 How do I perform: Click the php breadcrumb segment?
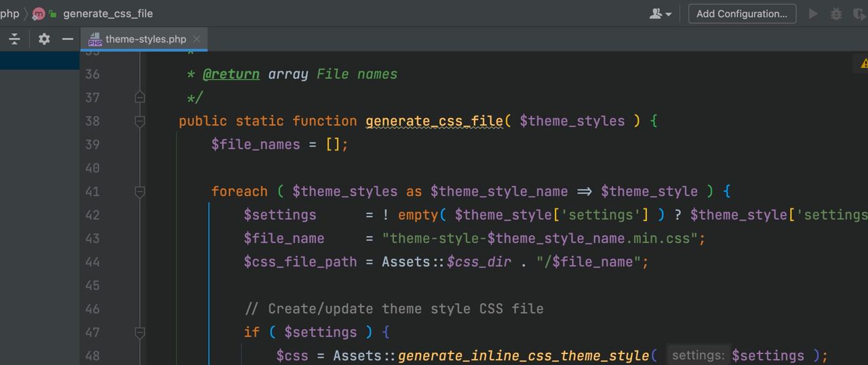pos(9,14)
